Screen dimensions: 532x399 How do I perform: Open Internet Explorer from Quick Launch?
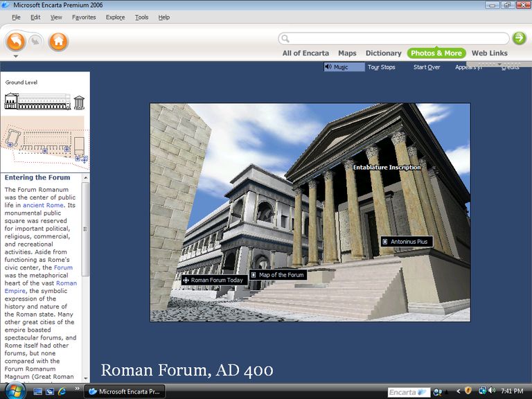point(62,392)
